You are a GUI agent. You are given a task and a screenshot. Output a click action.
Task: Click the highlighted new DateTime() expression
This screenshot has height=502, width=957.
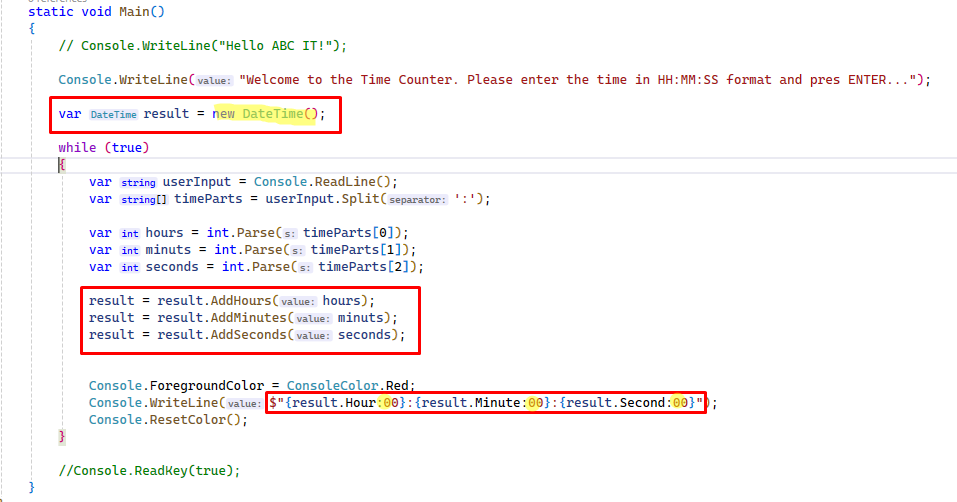click(268, 114)
